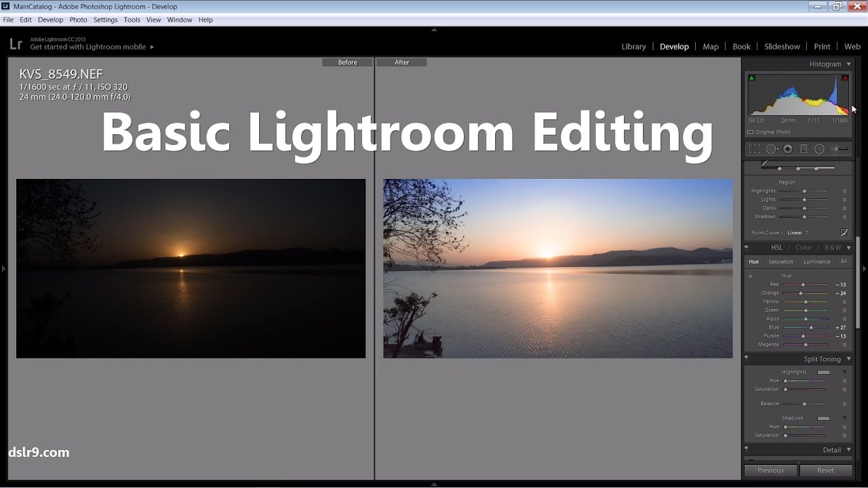Select the HSL Luminance tab
The width and height of the screenshot is (868, 488).
[816, 262]
